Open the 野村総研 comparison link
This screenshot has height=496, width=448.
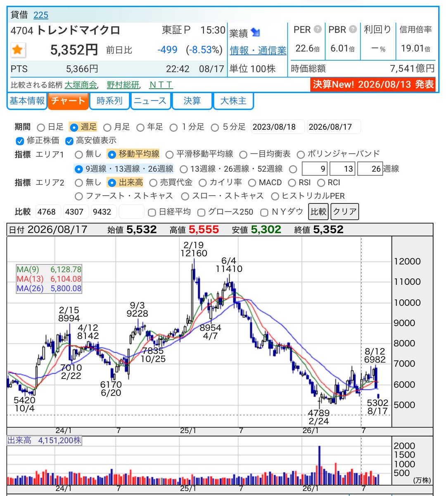123,85
